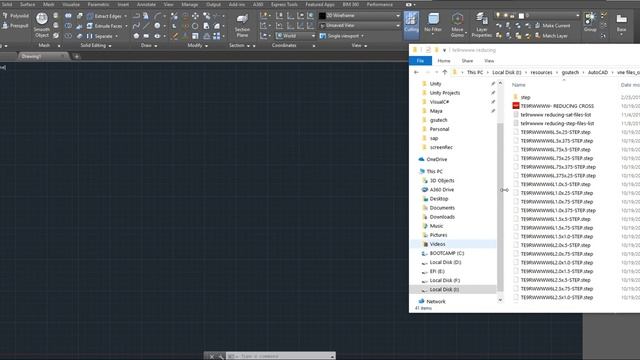Open the Mesh ribbon tab
640x360 pixels.
(x=49, y=4)
